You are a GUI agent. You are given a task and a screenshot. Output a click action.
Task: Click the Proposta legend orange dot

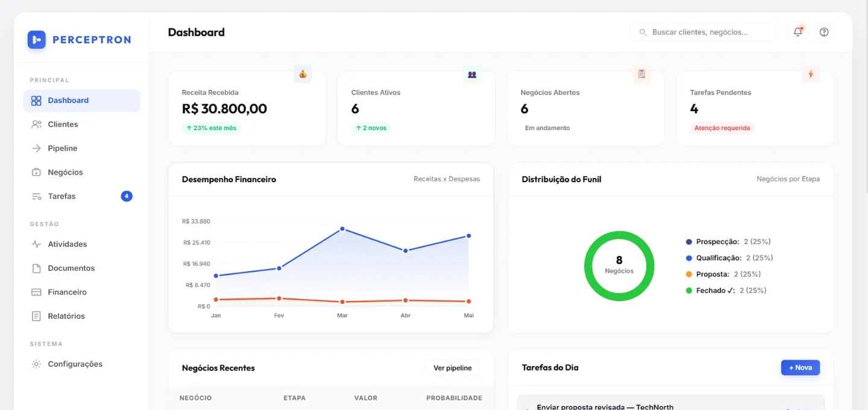(x=689, y=274)
